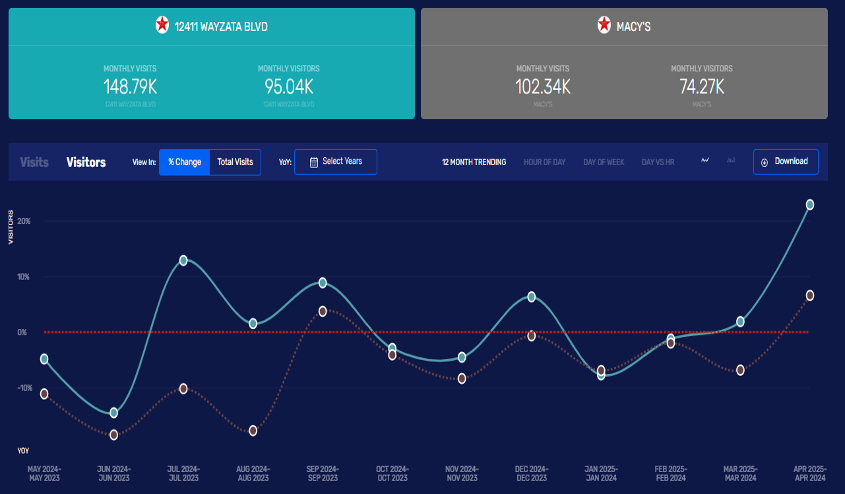
Task: Click the brown SEP 2024 data point
Action: click(322, 311)
